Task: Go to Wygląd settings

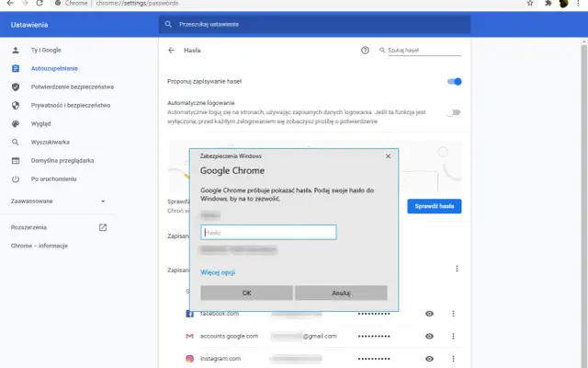Action: tap(40, 123)
